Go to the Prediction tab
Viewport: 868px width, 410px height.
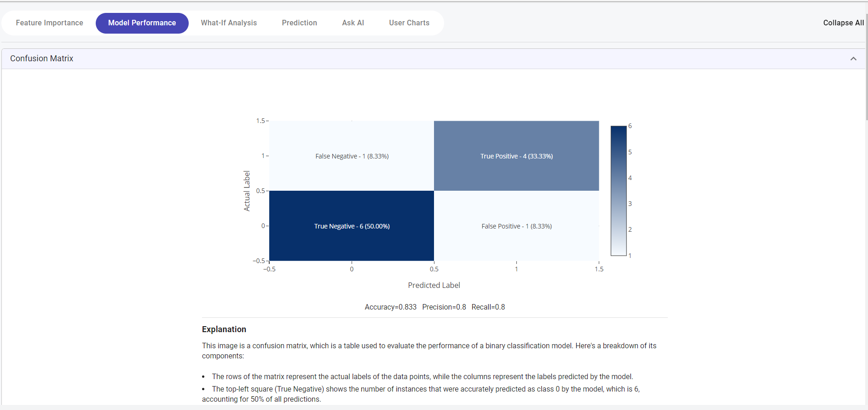click(299, 23)
